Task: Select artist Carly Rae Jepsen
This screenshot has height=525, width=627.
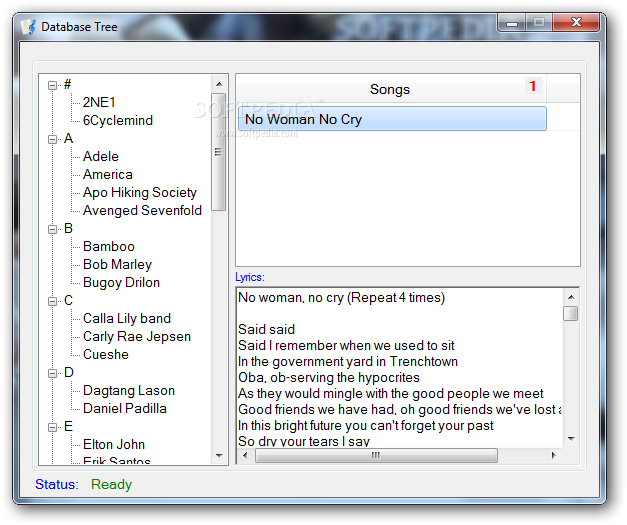Action: [137, 336]
